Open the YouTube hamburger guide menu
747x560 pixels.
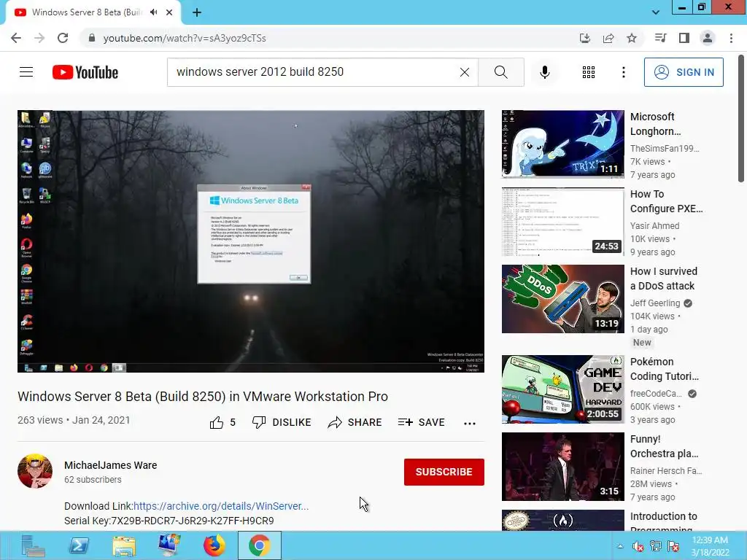(x=26, y=72)
